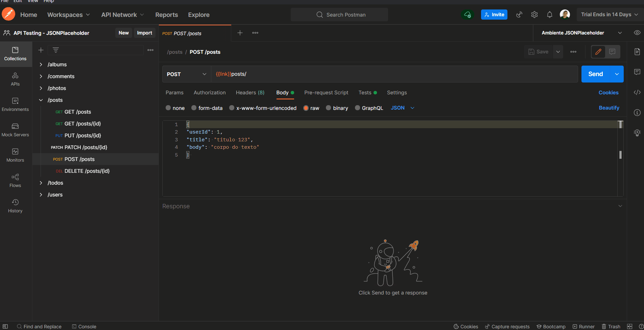Open the Monitors sidebar panel
Viewport: 644px width, 330px height.
[x=15, y=155]
